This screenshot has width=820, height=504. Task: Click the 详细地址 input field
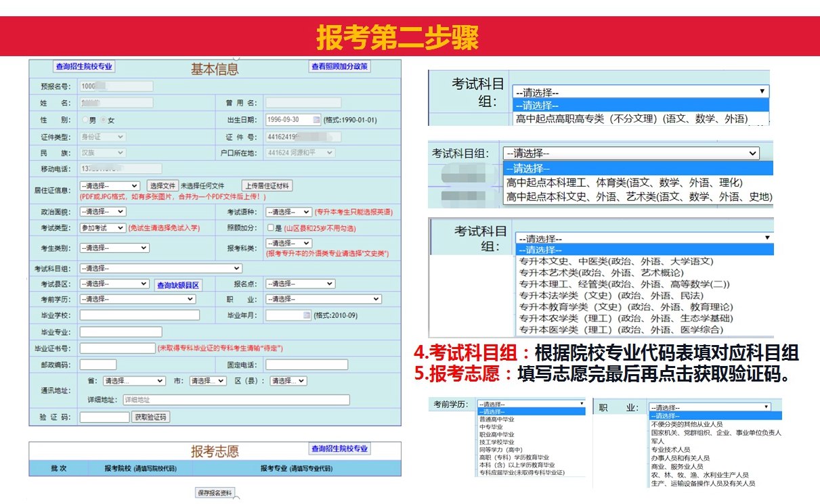point(236,400)
